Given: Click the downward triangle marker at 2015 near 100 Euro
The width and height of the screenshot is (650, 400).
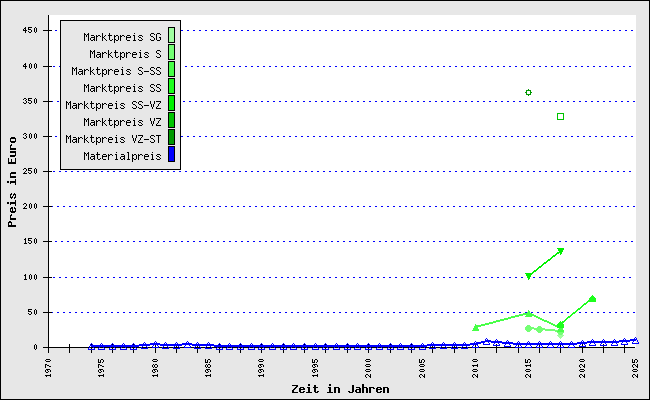Looking at the screenshot, I should coord(529,276).
